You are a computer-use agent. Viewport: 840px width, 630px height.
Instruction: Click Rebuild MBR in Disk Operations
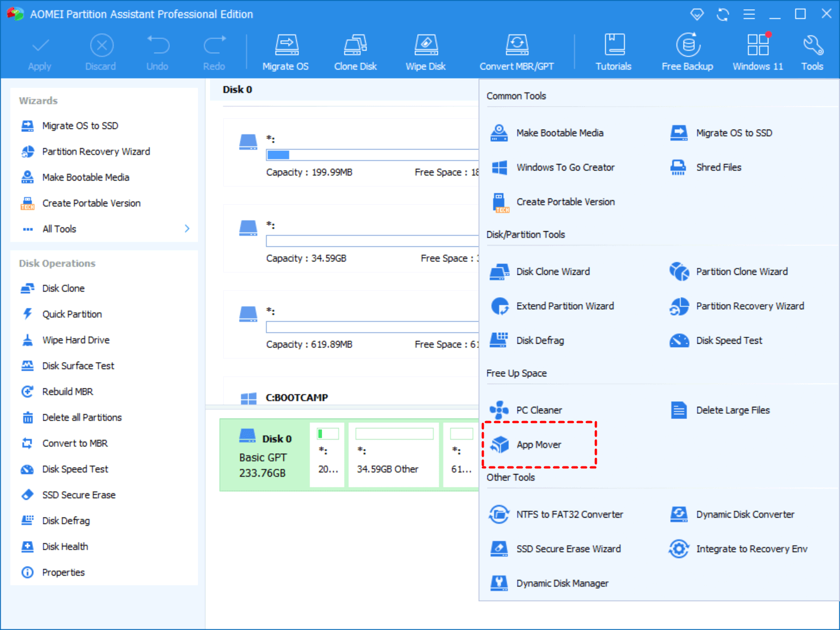coord(67,391)
